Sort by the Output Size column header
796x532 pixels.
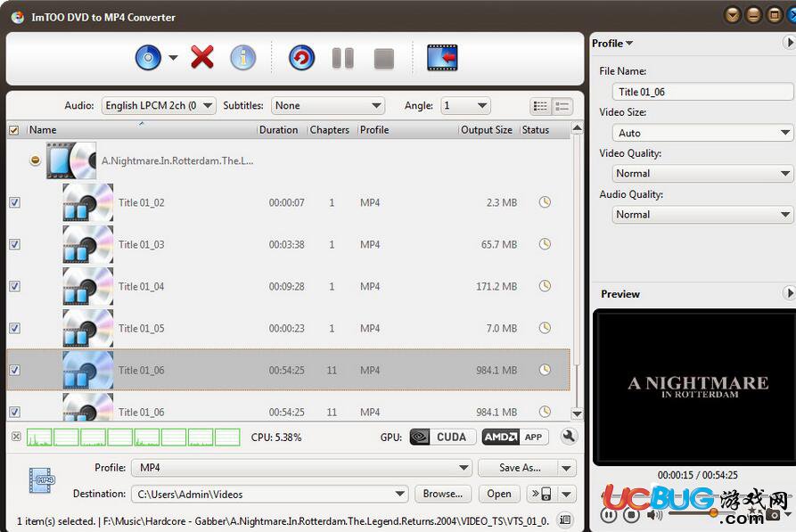pos(488,129)
